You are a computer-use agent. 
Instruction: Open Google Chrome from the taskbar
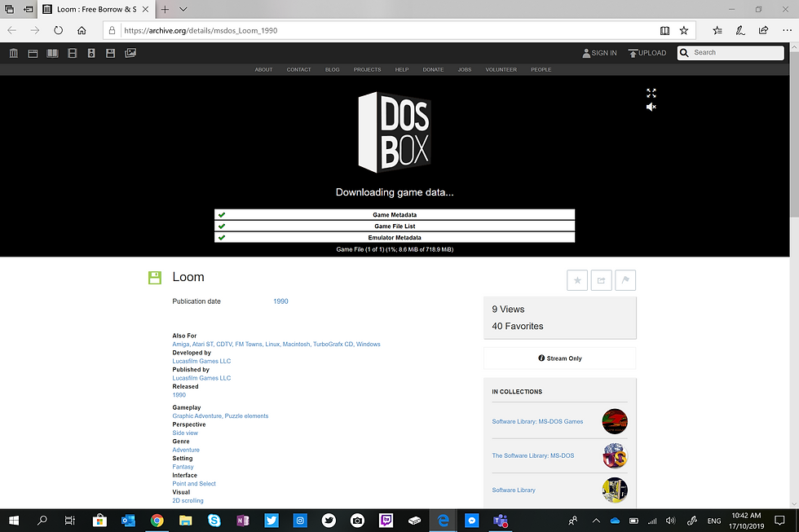pos(157,521)
